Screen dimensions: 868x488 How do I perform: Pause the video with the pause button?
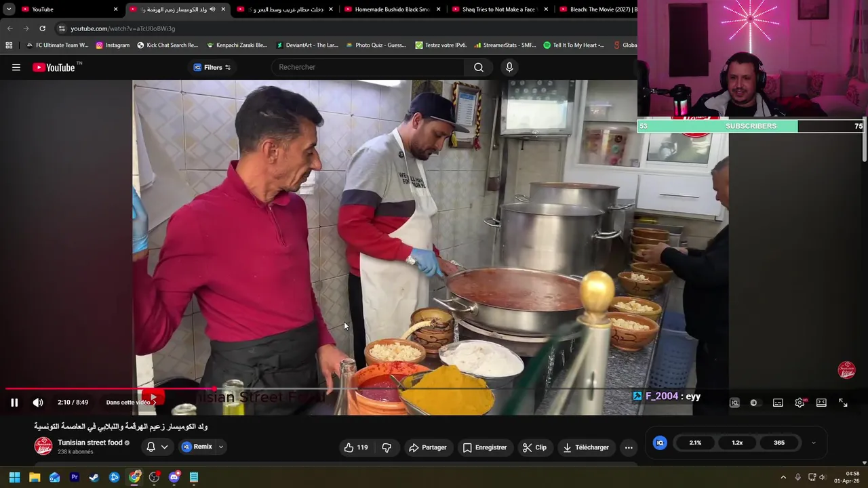14,403
